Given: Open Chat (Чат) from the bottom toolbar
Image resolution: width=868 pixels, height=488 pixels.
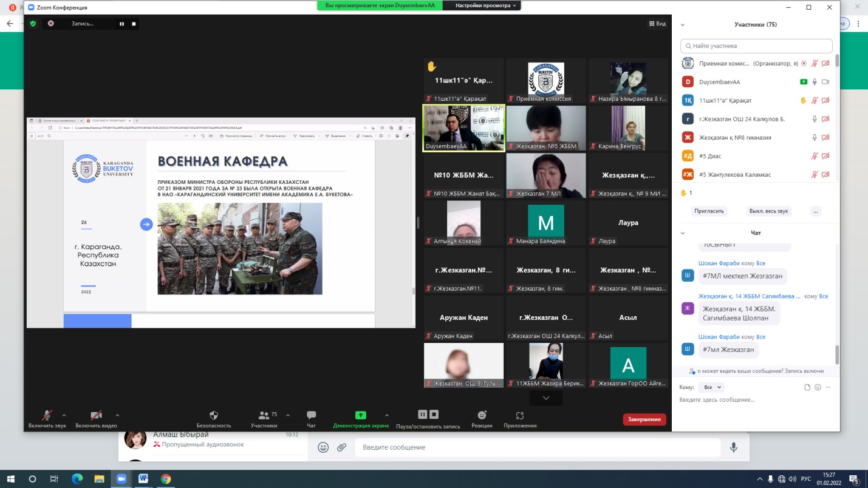Looking at the screenshot, I should point(311,416).
